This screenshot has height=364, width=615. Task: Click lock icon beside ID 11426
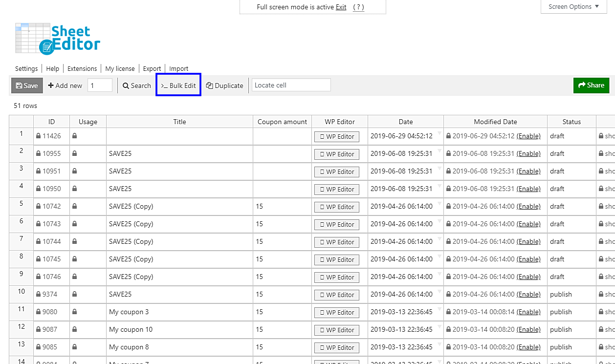coord(38,136)
